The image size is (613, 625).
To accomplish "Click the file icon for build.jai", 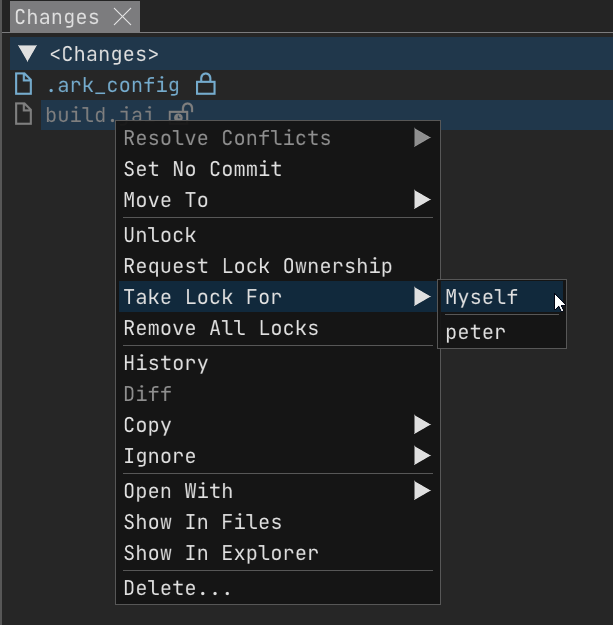I will 24,115.
